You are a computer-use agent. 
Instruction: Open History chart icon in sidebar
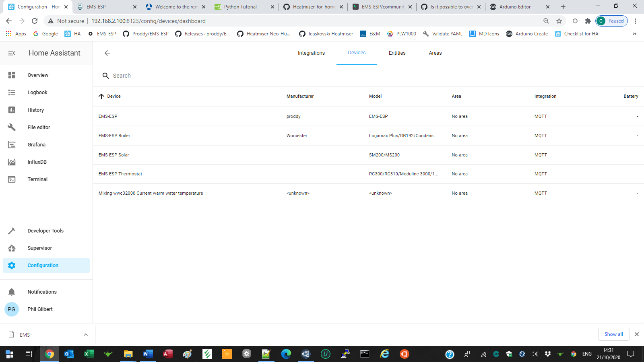[12, 110]
